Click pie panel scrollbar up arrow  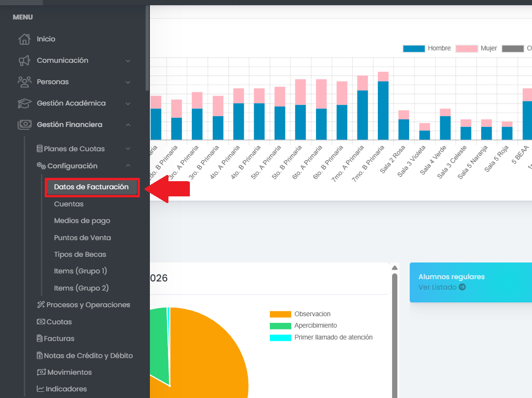tap(394, 268)
